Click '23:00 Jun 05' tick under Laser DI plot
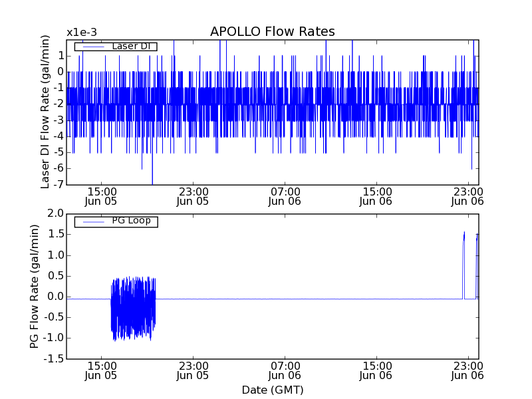 192,197
